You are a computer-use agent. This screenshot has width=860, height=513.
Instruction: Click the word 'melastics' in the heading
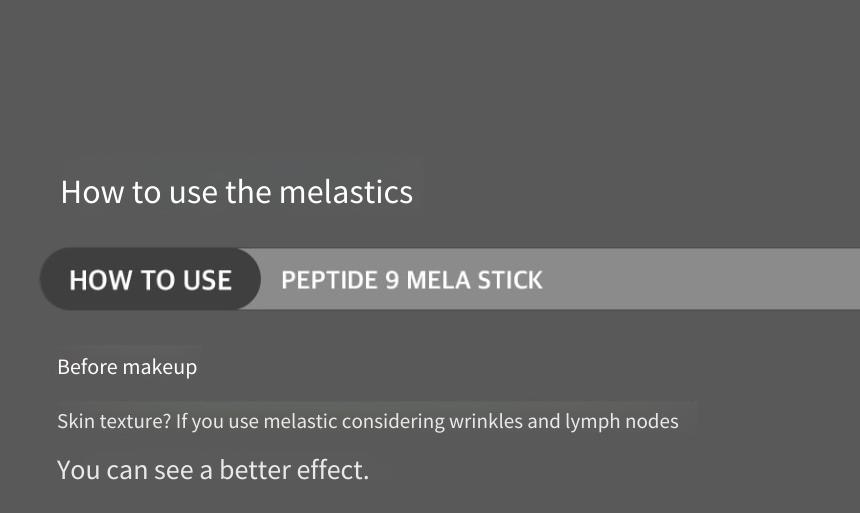click(x=346, y=192)
